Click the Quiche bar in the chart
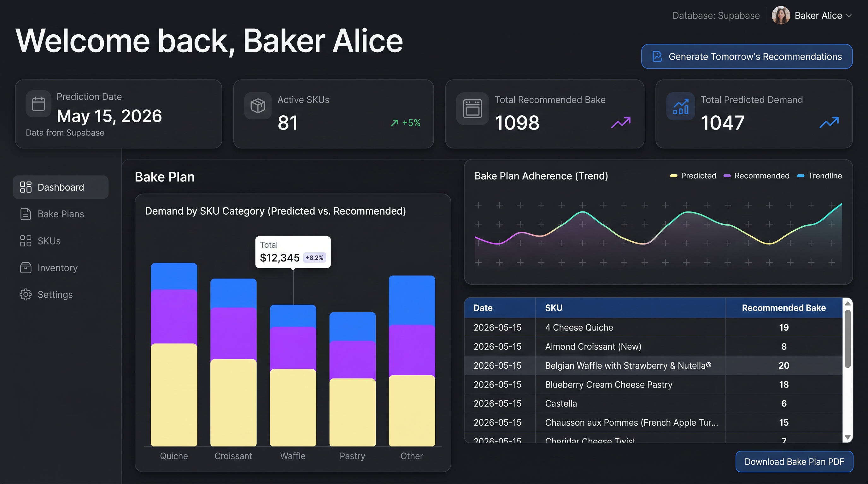The image size is (868, 484). tap(174, 354)
